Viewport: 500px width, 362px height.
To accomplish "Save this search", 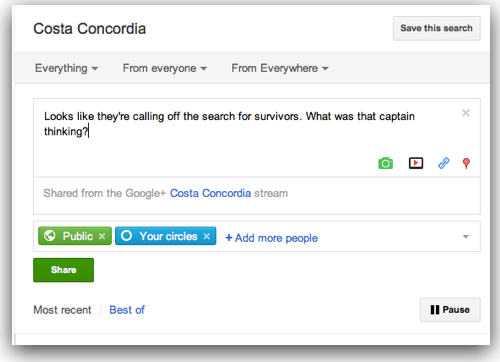I will tap(437, 28).
